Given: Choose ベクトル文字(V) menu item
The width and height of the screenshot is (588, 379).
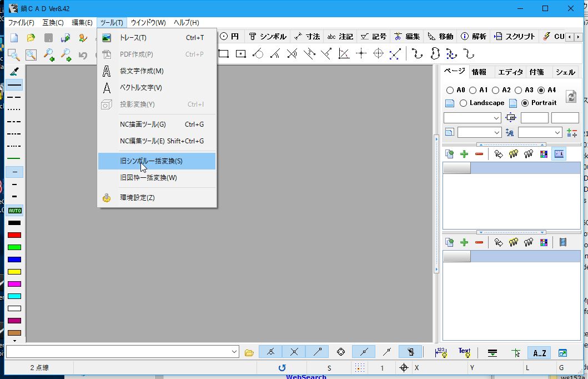Looking at the screenshot, I should [157, 87].
